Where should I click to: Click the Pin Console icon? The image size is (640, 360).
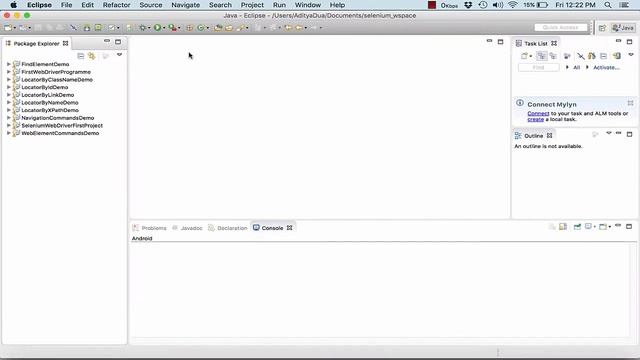coord(577,227)
